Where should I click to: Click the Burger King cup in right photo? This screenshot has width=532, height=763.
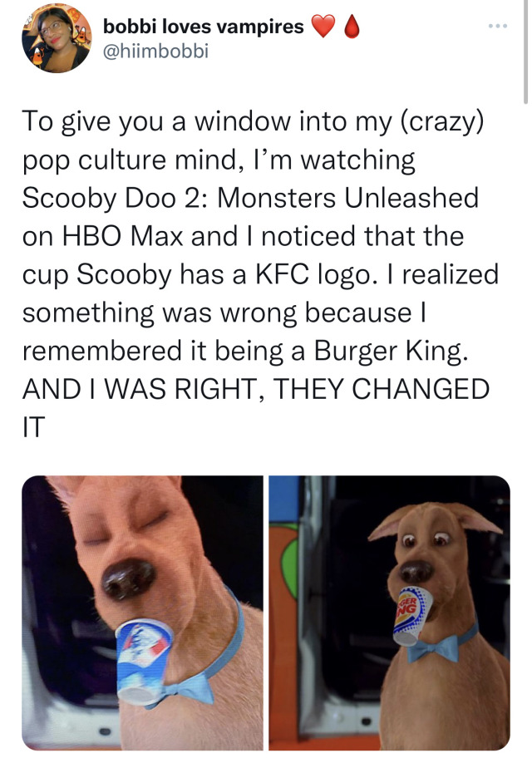click(x=411, y=616)
